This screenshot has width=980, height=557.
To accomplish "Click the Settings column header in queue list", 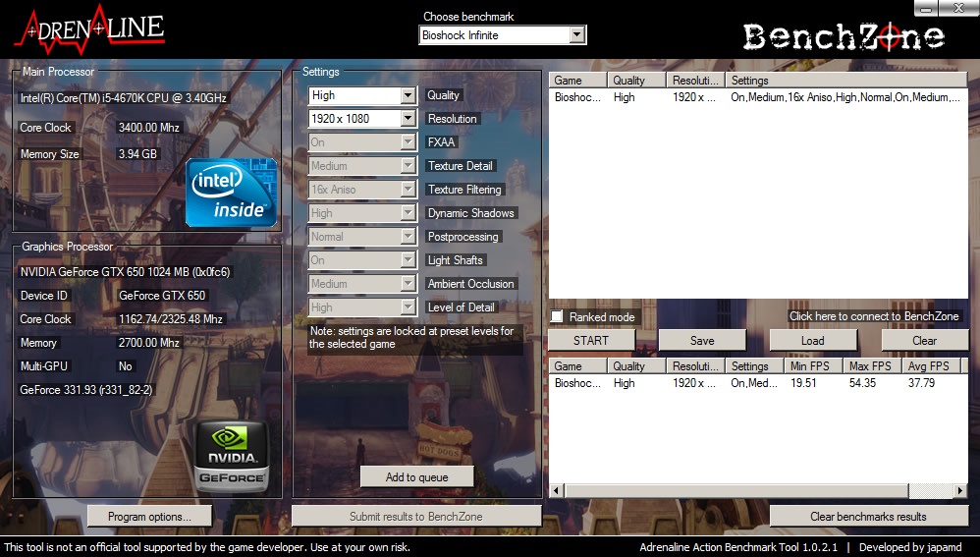I will [x=846, y=80].
